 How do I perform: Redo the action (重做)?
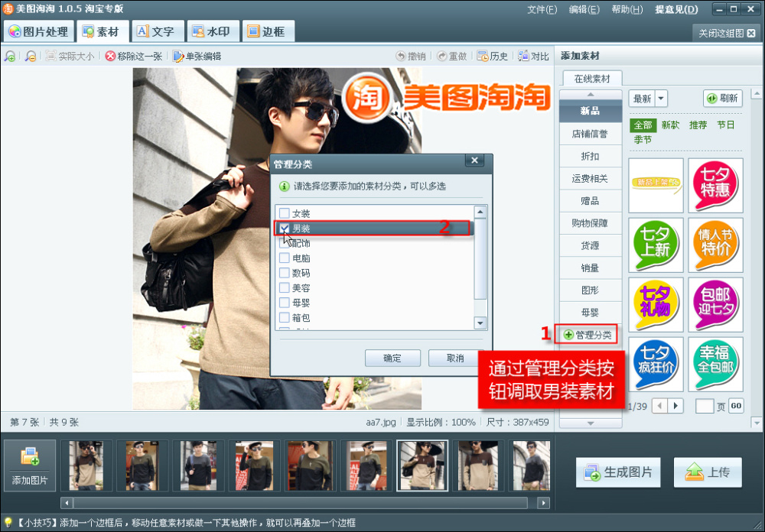click(x=452, y=57)
